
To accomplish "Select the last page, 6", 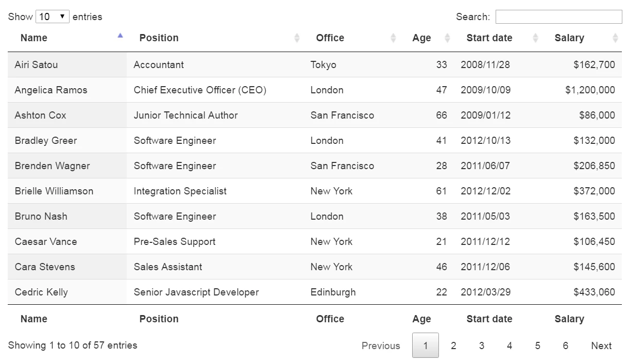I will [565, 345].
